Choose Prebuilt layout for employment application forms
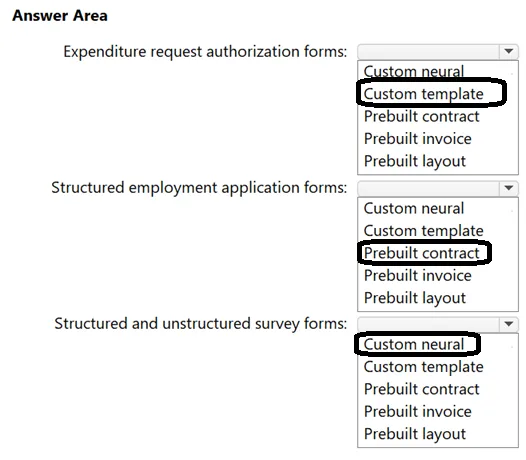Viewport: 526px width, 460px height. [x=415, y=298]
